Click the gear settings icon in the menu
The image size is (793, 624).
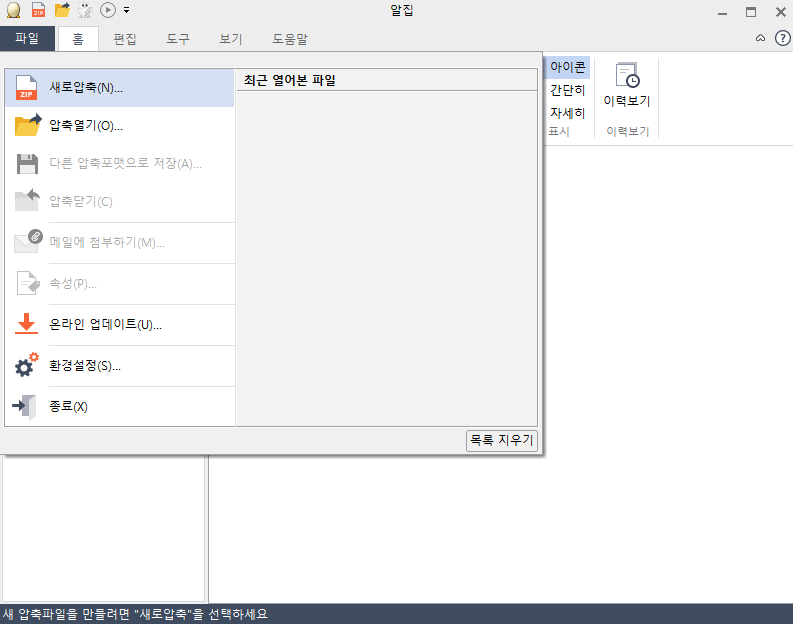click(26, 365)
